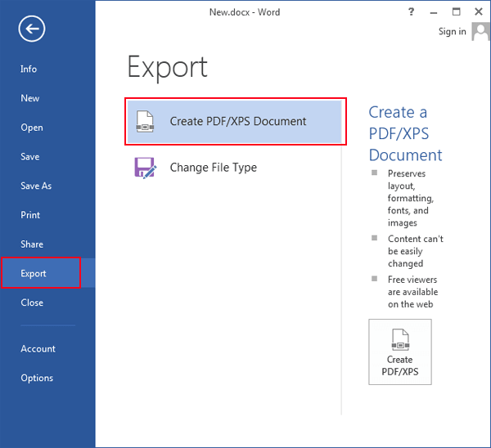
Task: Click the 'Create a PDF/XPS Document' heading
Action: (405, 133)
